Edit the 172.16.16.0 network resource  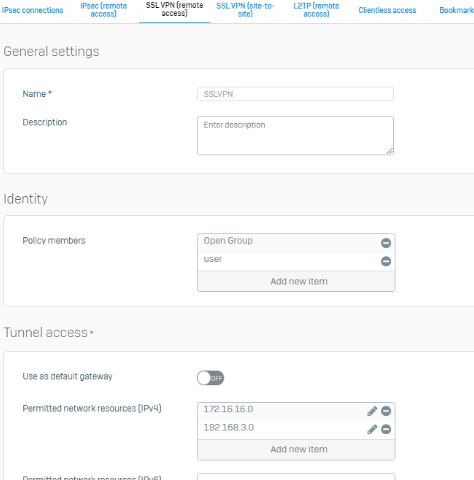[x=372, y=411]
